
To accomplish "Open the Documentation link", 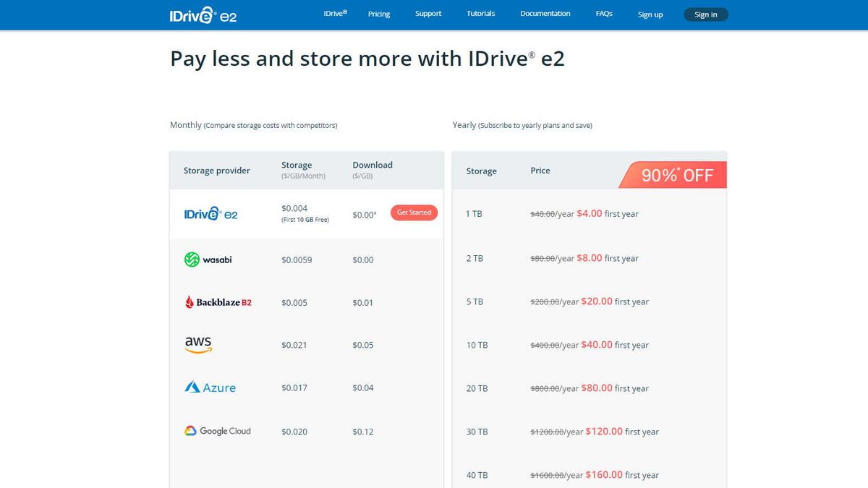I will click(x=545, y=14).
